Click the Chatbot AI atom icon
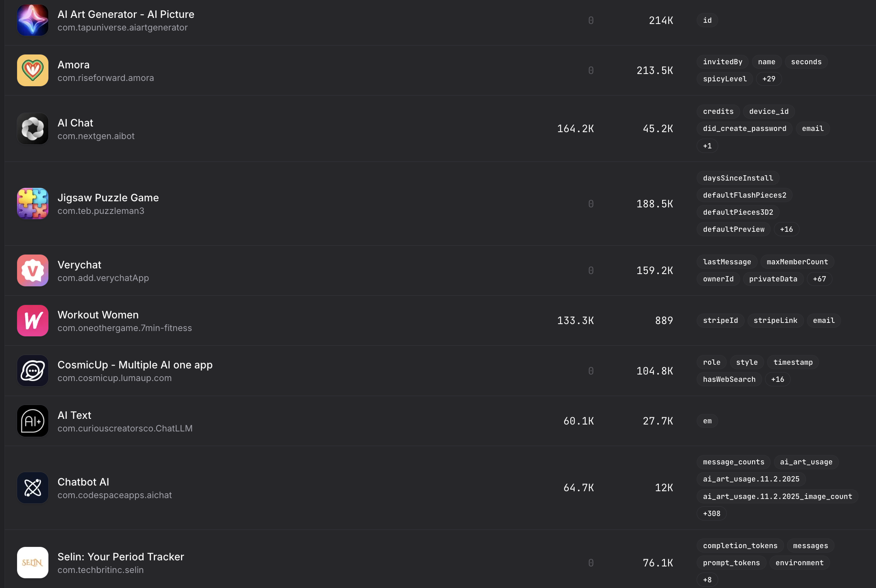The width and height of the screenshot is (876, 588). 33,488
